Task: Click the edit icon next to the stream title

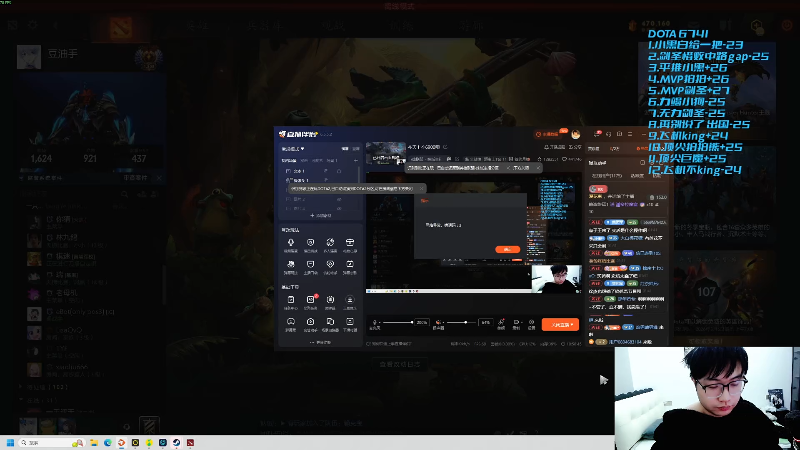Action: point(445,147)
